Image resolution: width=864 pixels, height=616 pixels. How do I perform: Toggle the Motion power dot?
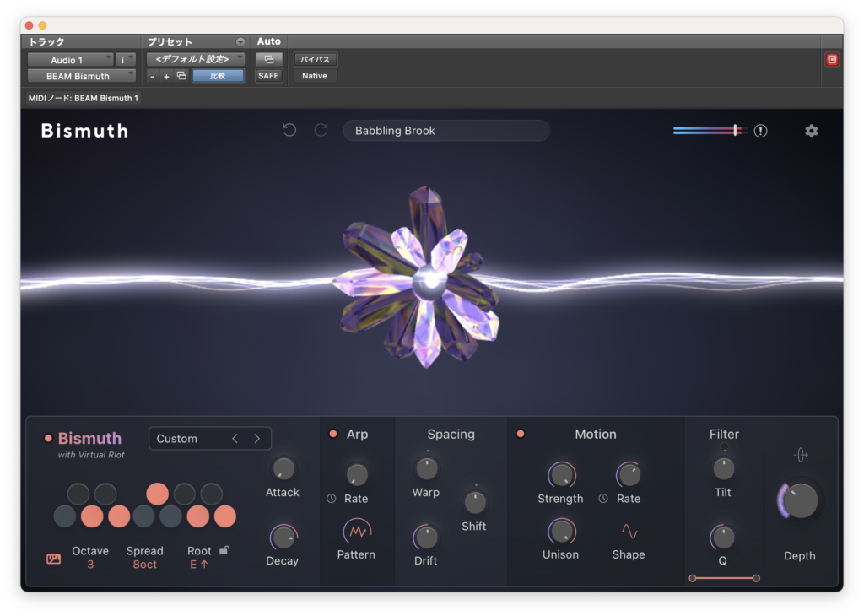520,434
